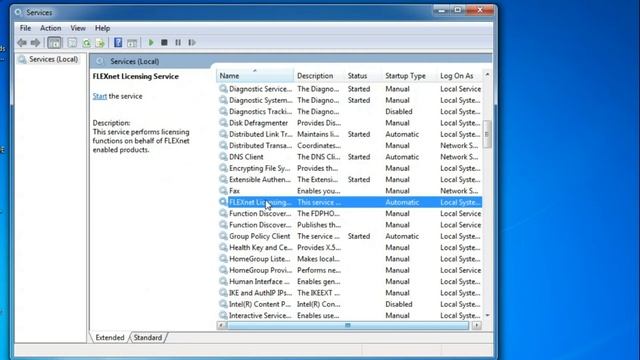Sort by the Status column header

tap(363, 76)
